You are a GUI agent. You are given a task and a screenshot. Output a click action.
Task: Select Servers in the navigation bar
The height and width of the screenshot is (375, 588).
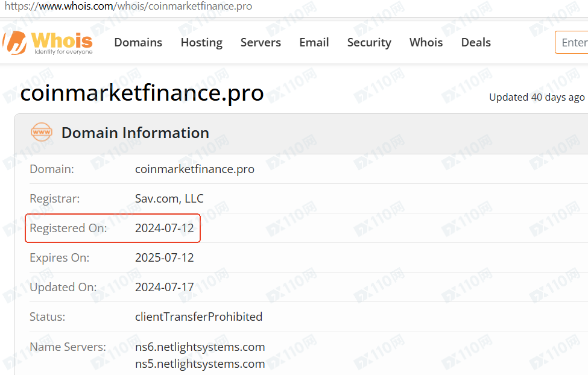pyautogui.click(x=261, y=42)
